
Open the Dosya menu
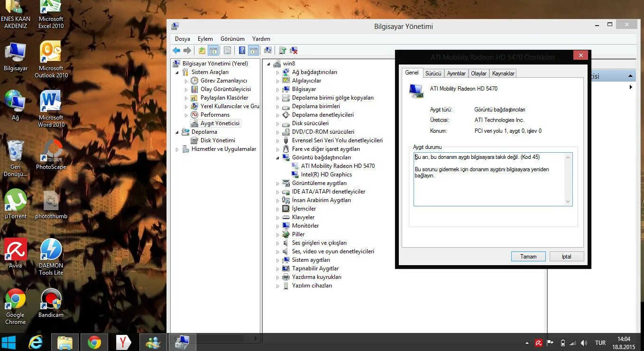183,39
